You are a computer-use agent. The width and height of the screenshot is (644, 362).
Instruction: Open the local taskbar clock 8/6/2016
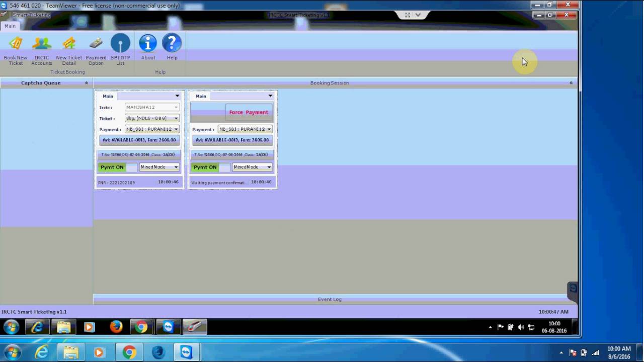(619, 352)
